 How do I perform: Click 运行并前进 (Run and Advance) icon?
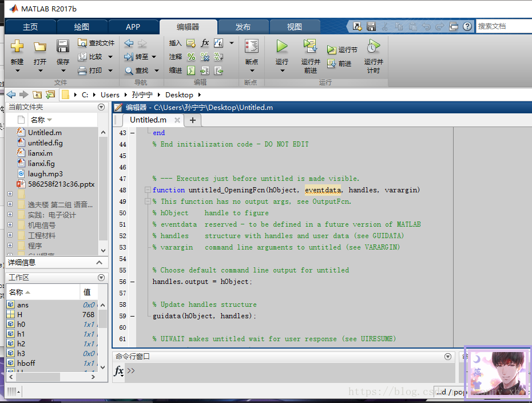pyautogui.click(x=311, y=46)
